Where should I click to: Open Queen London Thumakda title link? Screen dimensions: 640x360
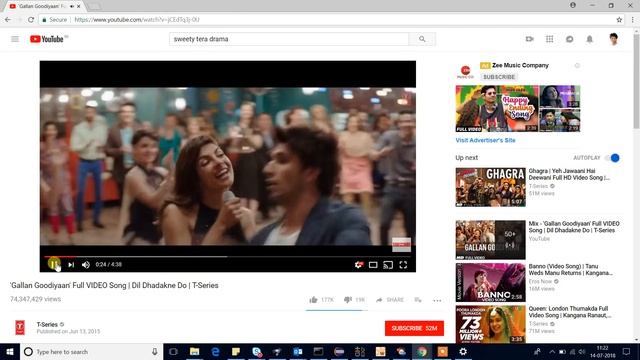570,312
